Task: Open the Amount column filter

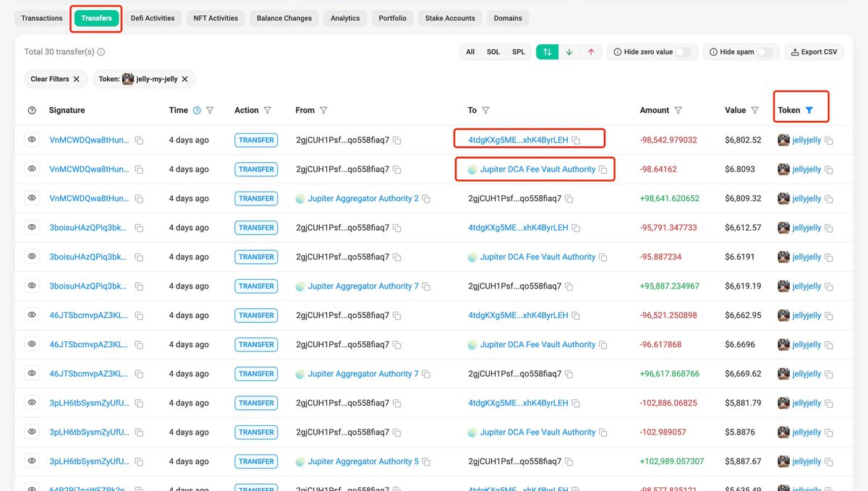Action: coord(678,110)
